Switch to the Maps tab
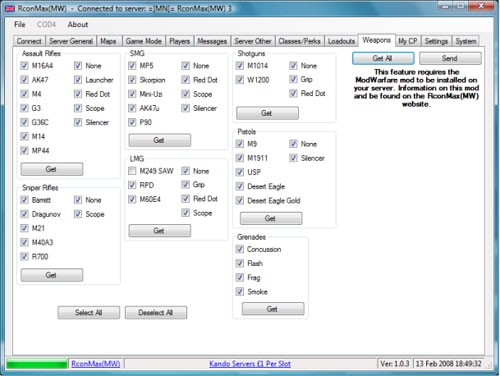500x376 pixels. 108,41
